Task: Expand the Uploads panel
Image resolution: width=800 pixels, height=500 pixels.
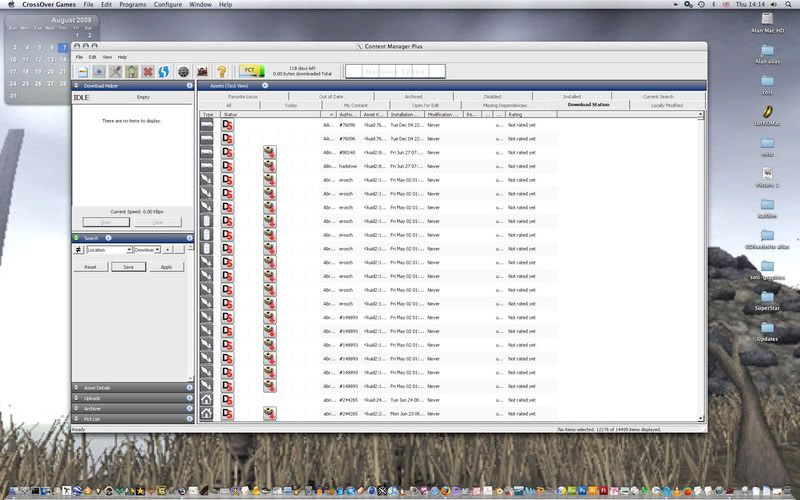Action: [132, 397]
